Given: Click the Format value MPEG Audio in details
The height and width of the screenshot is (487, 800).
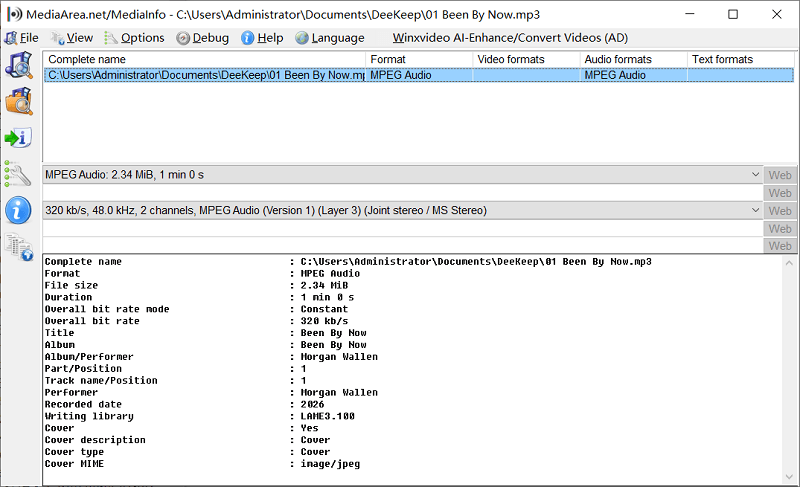Looking at the screenshot, I should coord(330,273).
